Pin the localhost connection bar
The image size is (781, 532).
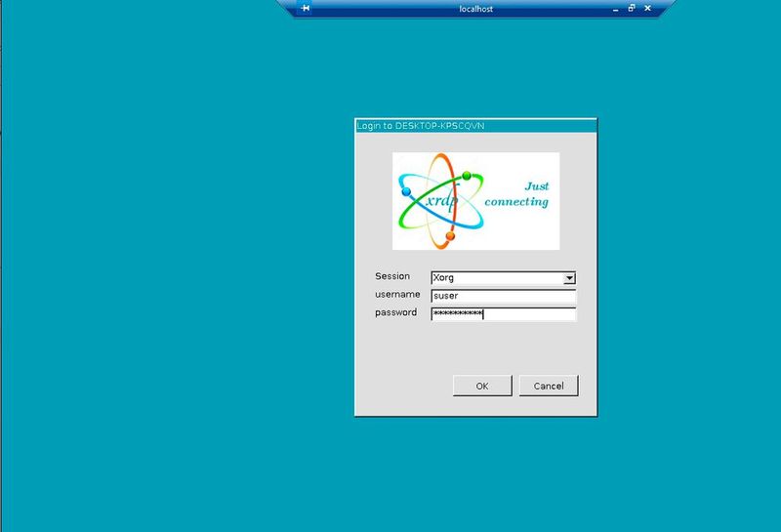[305, 8]
